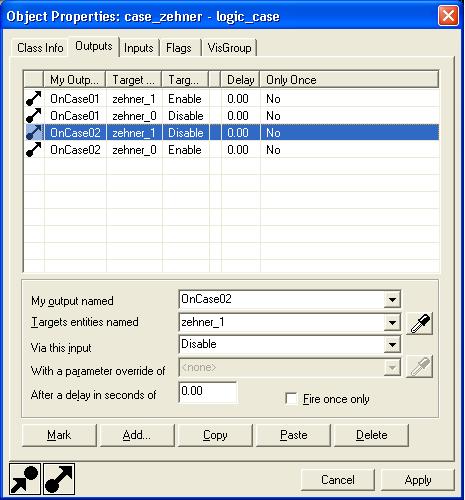Click the Delete button

point(371,435)
